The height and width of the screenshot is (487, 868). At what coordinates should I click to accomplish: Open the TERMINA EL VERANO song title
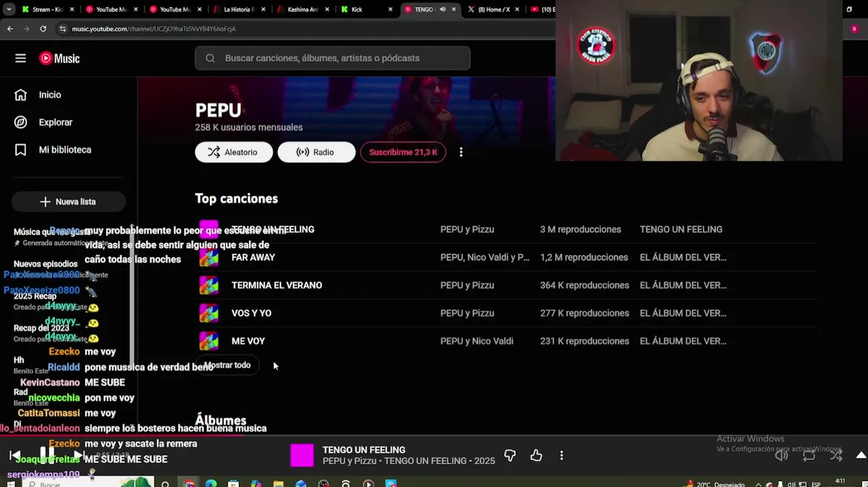click(x=277, y=285)
